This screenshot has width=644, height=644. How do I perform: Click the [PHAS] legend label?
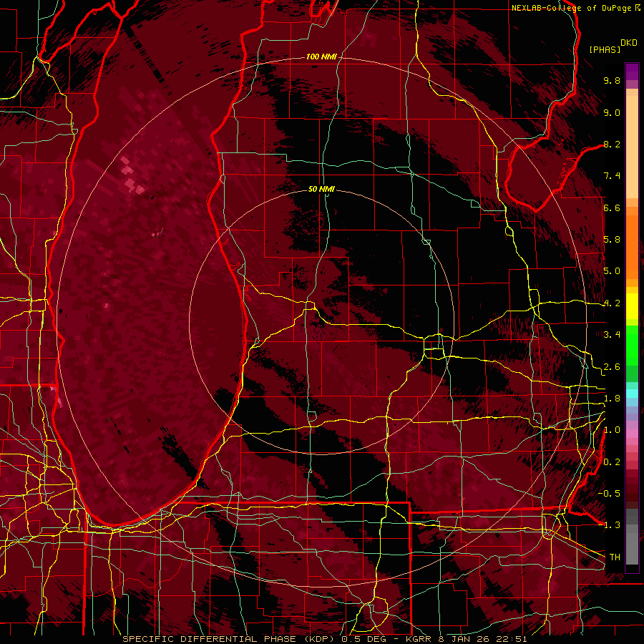pos(605,49)
